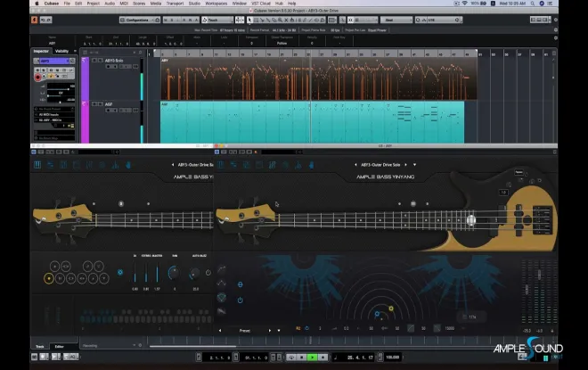
Task: Click the blue globe icon in right plugin
Action: click(x=241, y=284)
